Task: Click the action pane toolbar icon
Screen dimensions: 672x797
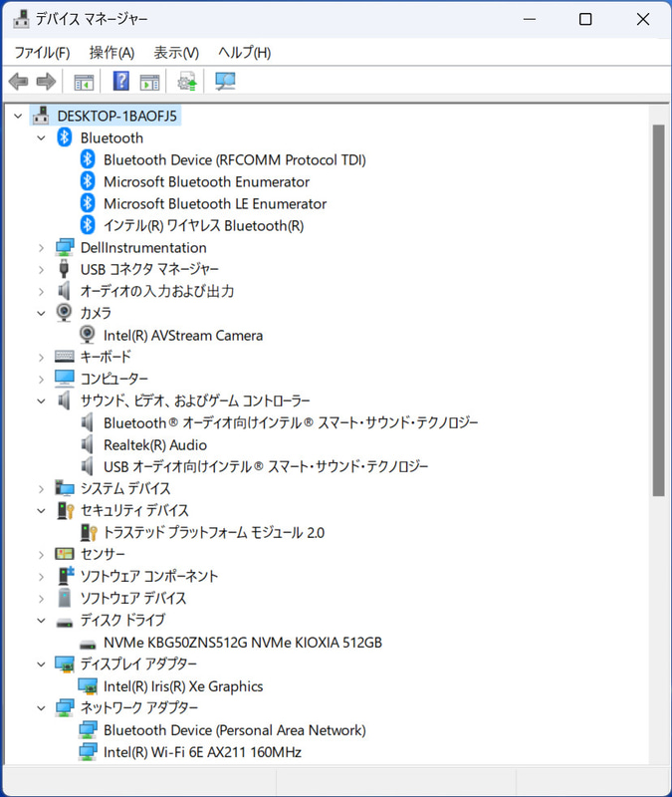Action: coord(150,82)
